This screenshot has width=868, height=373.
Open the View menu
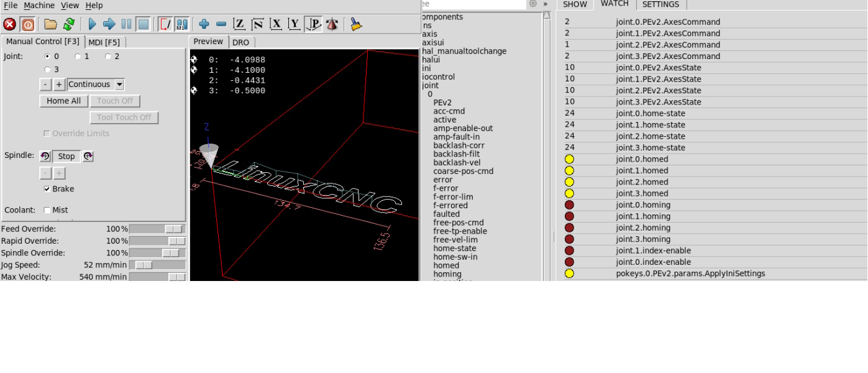point(70,6)
